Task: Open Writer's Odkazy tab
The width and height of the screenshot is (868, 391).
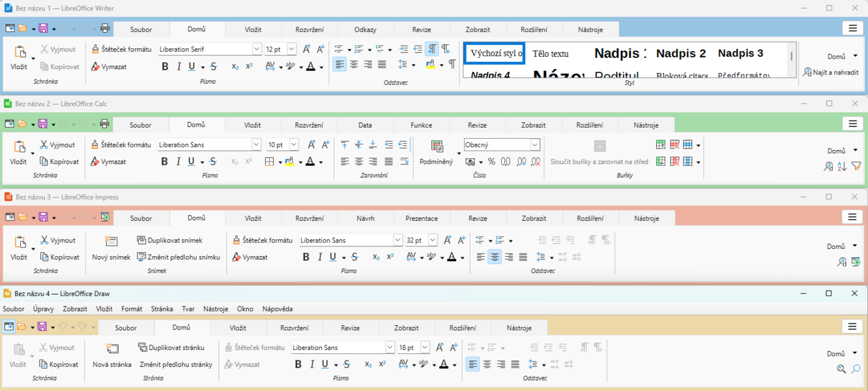Action: tap(365, 29)
